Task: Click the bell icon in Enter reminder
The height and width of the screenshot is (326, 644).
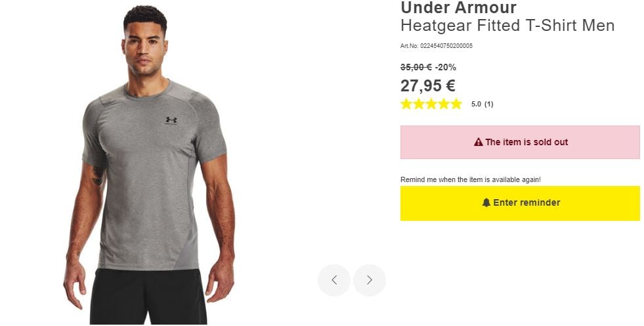Action: point(486,202)
